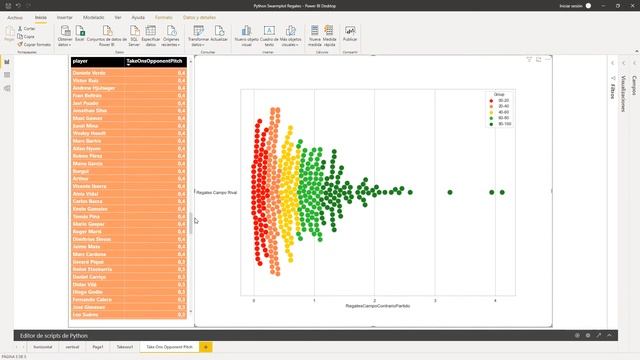This screenshot has height=360, width=640.
Task: Go to previous page tabs arrow
Action: 17,347
